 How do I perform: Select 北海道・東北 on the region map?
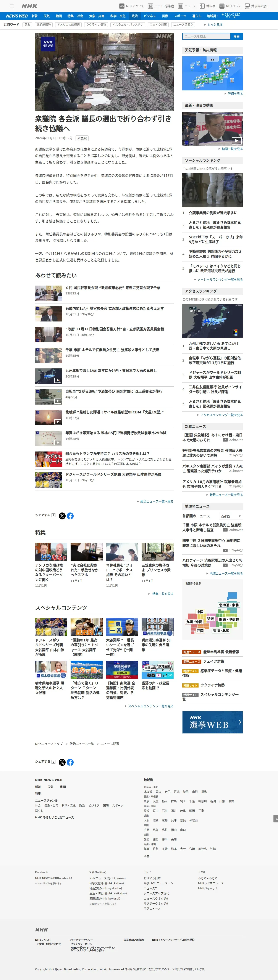tap(229, 605)
